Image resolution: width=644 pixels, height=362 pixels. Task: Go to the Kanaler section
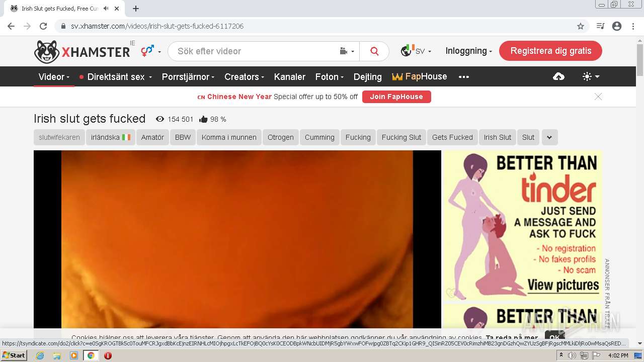pyautogui.click(x=290, y=77)
